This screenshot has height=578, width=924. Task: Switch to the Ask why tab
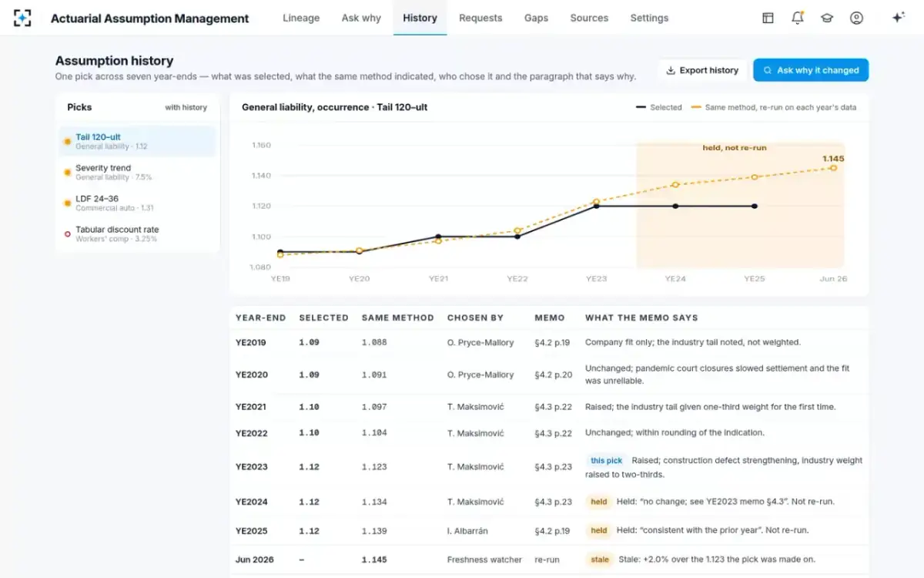pos(361,18)
